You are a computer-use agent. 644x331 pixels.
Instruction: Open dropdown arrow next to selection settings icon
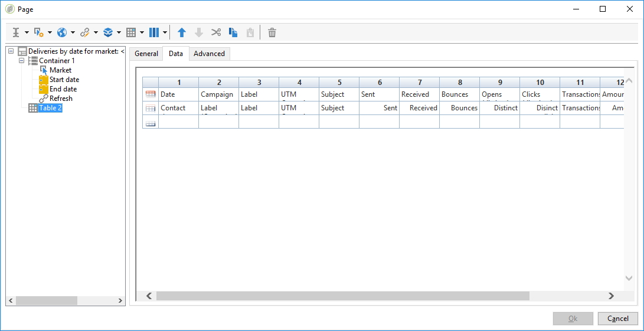point(50,32)
